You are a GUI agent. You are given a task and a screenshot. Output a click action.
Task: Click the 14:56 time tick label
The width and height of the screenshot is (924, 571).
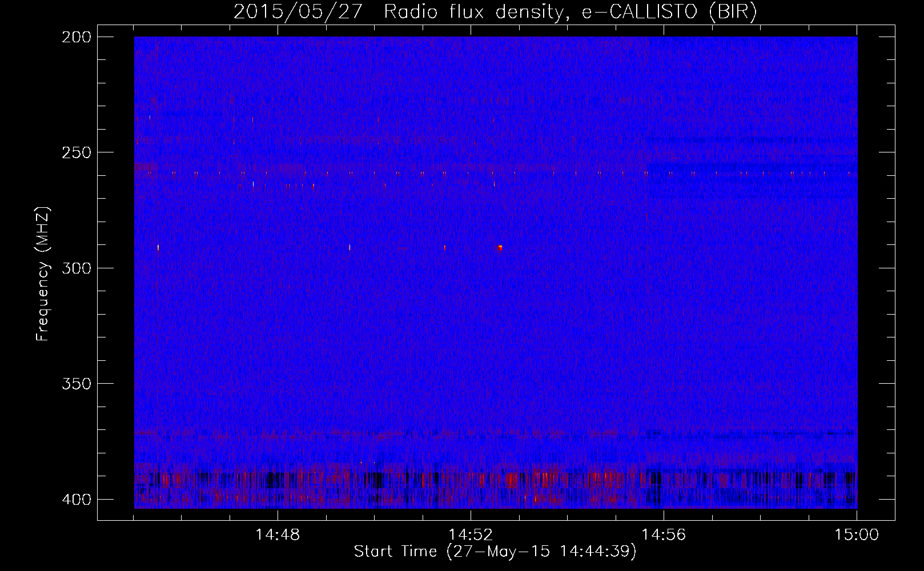tap(664, 535)
